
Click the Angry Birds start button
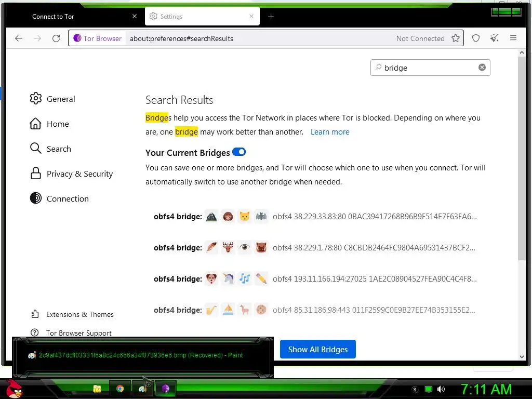[x=14, y=389]
